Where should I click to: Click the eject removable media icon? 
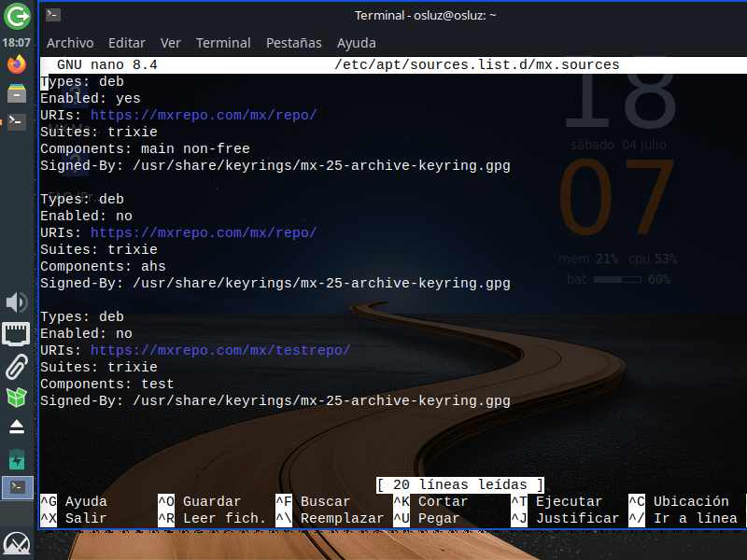(17, 427)
